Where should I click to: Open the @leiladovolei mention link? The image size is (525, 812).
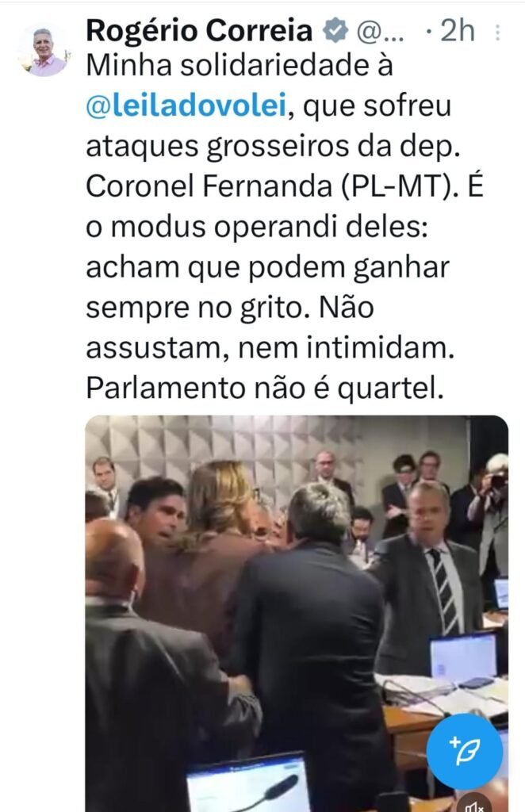click(186, 105)
